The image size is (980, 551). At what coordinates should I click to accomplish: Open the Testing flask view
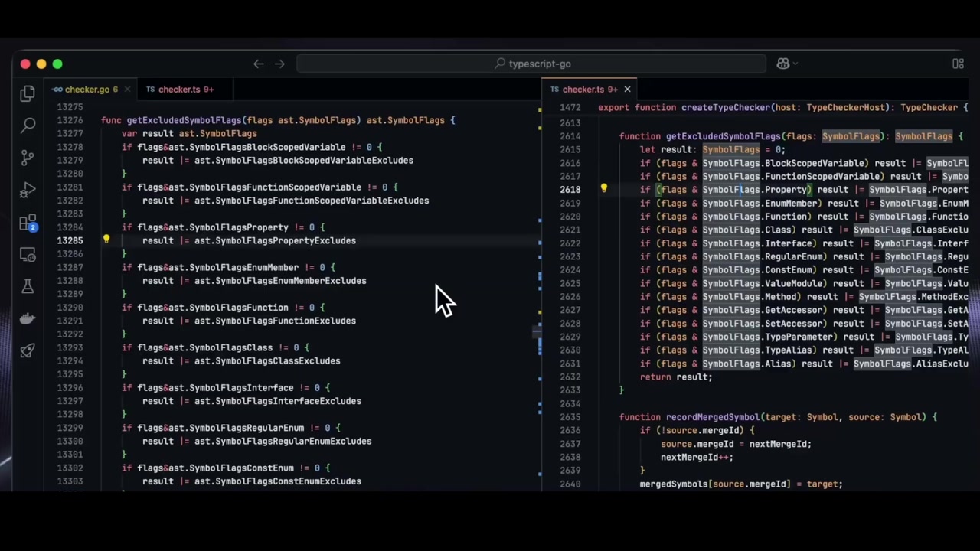(28, 287)
